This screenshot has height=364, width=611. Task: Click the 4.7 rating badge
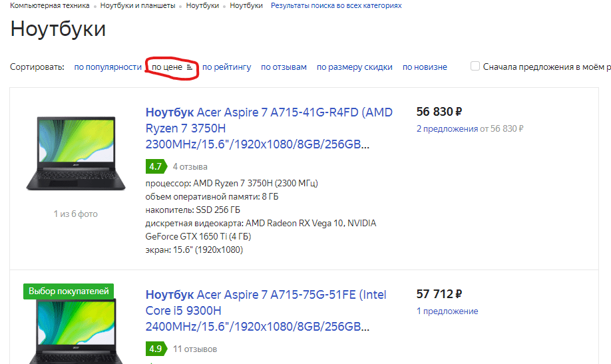pos(156,166)
